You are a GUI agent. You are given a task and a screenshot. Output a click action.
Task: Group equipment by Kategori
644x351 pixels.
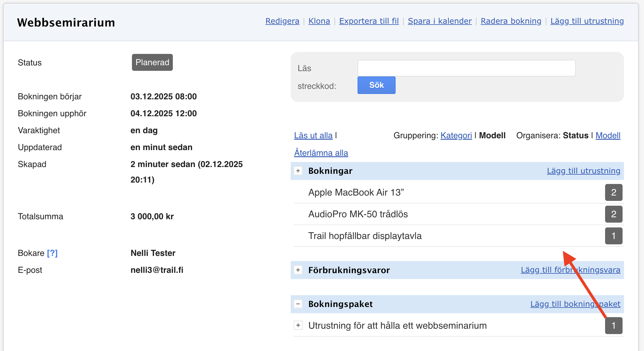click(x=456, y=135)
